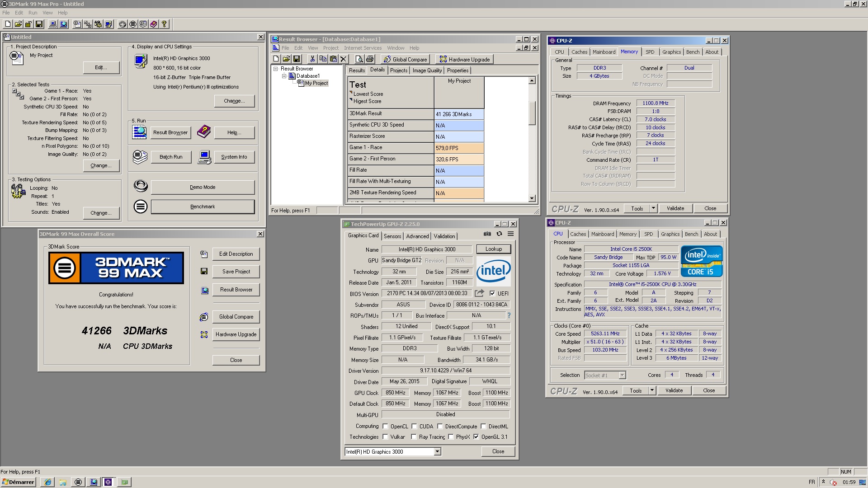Click the Demo Mode button

point(203,187)
